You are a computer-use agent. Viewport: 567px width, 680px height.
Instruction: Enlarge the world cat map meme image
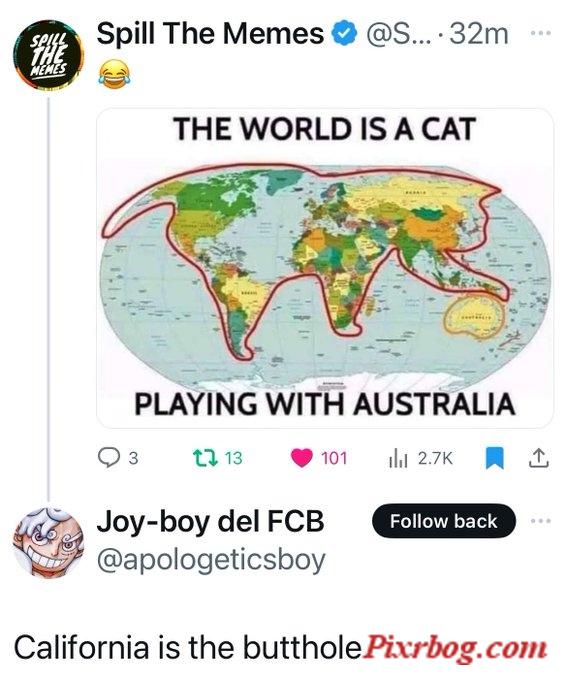(x=324, y=268)
